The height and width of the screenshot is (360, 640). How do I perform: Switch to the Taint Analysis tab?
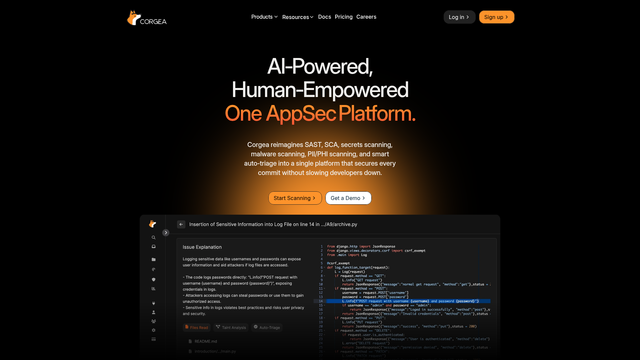231,327
